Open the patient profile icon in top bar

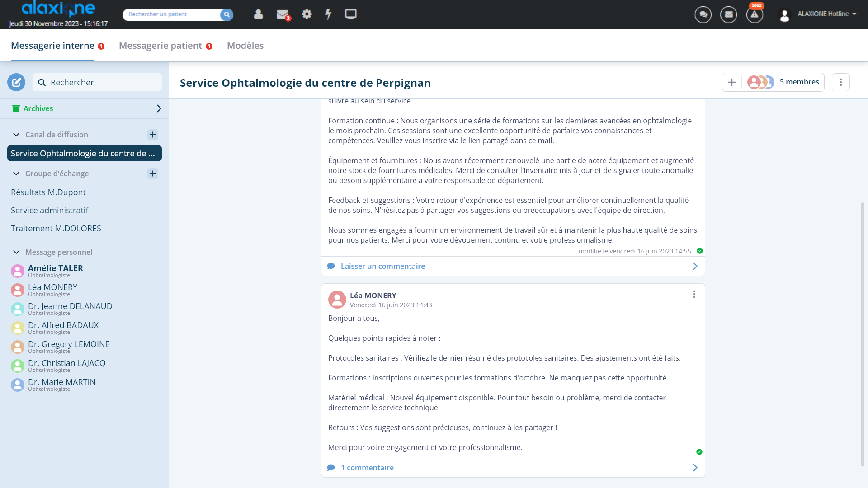[x=258, y=14]
